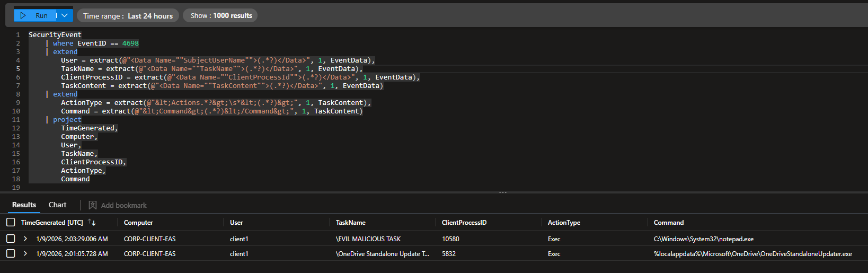Expand the EVIL MALICIOUS TASK row
Screen dimensions: 868x273
pos(25,239)
